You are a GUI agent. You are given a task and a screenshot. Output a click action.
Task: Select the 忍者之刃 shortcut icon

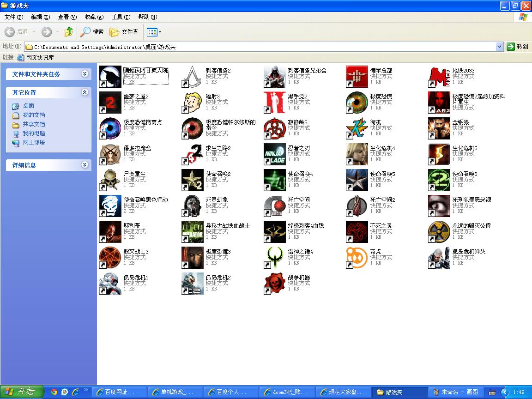tap(274, 154)
